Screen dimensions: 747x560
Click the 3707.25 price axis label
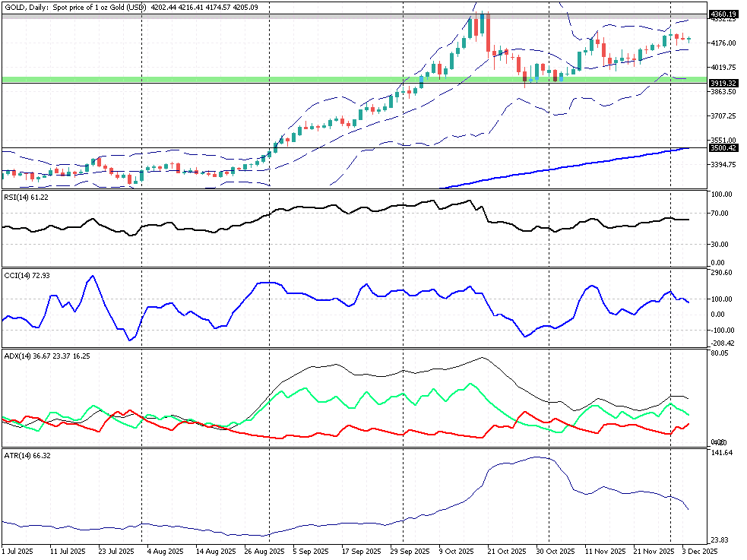[722, 116]
